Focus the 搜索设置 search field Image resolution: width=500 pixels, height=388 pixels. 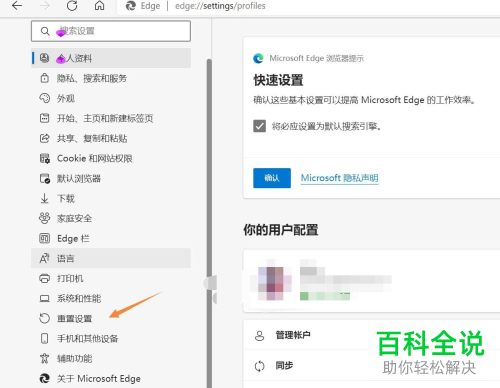pyautogui.click(x=111, y=31)
